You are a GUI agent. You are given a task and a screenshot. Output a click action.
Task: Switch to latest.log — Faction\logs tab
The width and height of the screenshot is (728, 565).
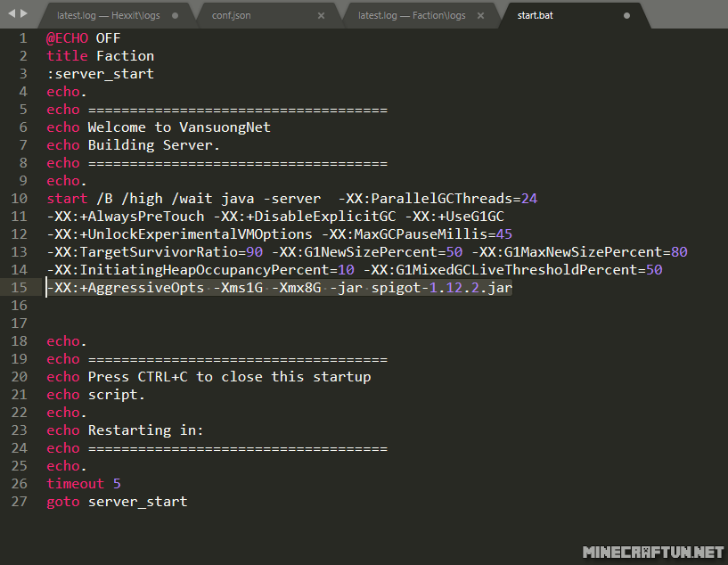(x=411, y=15)
